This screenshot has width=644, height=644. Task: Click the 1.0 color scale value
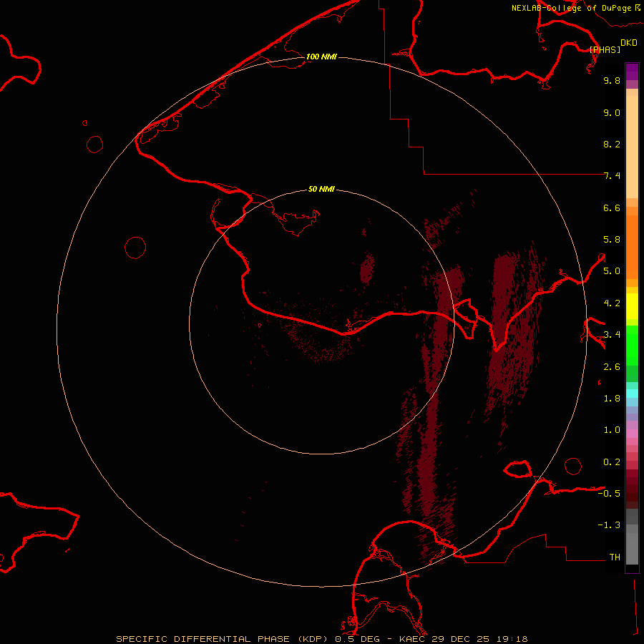coord(612,430)
